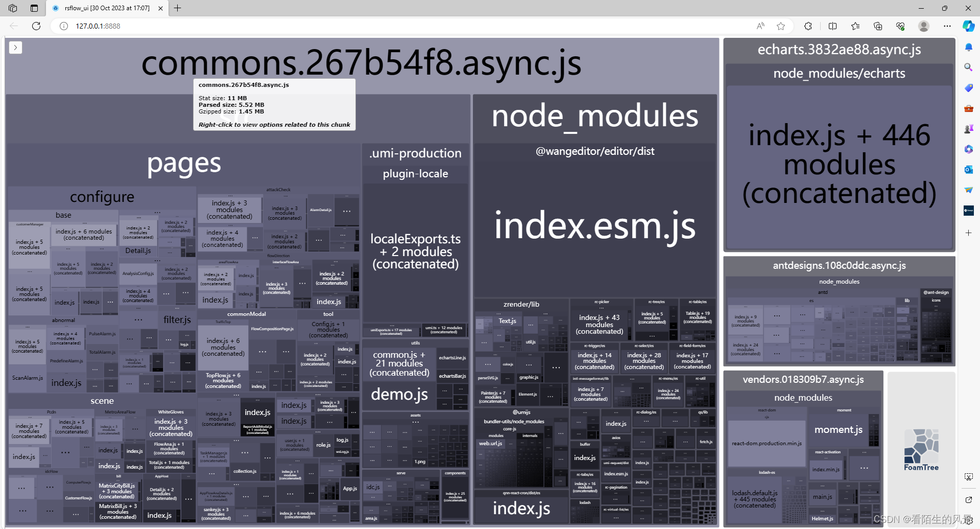
Task: Open a new tab with plus button
Action: point(177,8)
